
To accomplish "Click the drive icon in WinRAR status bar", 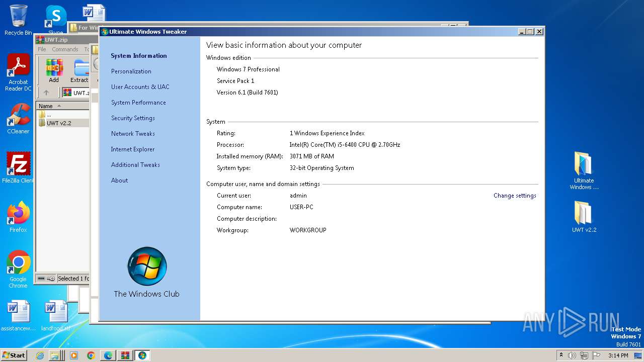I will [42, 279].
